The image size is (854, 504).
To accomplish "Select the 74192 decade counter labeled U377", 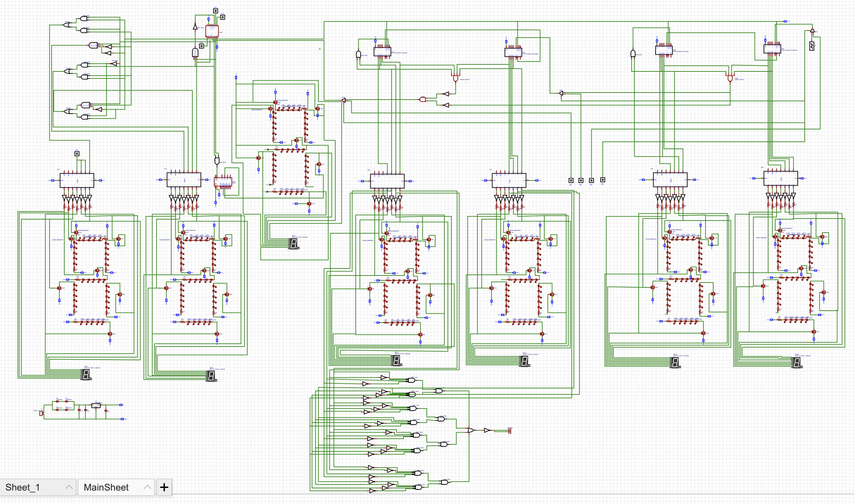I will point(513,52).
